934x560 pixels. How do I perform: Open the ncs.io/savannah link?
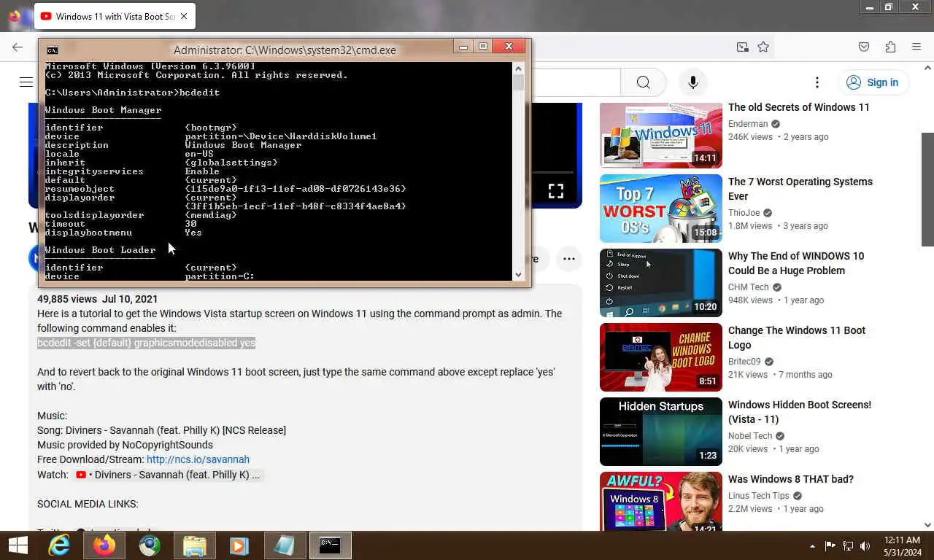pos(198,459)
